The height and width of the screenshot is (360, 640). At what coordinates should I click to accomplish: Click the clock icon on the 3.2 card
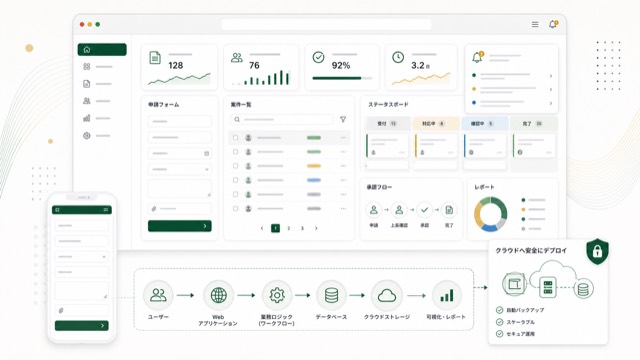(x=398, y=57)
